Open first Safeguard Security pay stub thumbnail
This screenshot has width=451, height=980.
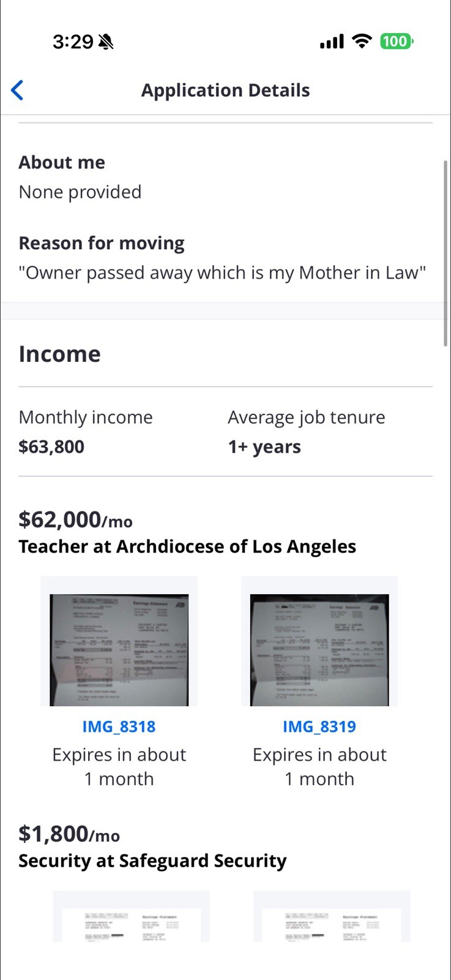[x=131, y=916]
